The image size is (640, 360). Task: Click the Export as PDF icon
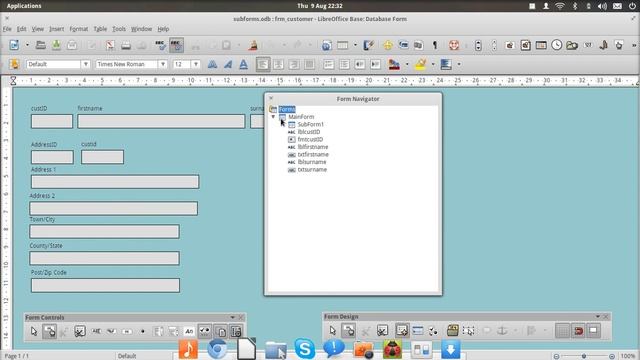coord(110,45)
